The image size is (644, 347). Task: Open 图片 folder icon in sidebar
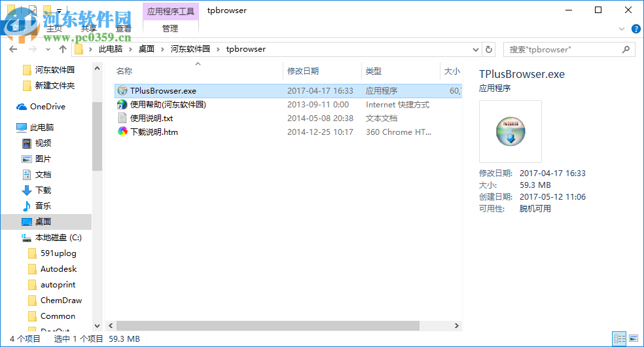pos(27,159)
